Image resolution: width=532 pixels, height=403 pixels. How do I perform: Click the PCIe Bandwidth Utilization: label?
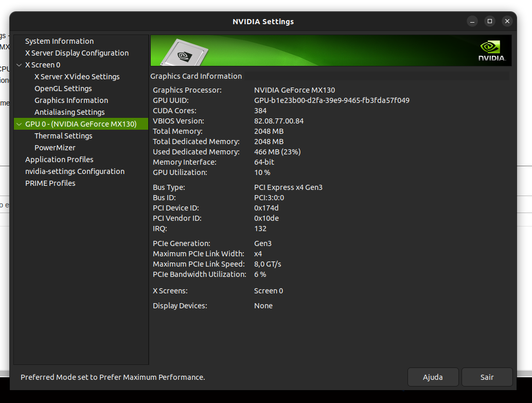pos(200,274)
